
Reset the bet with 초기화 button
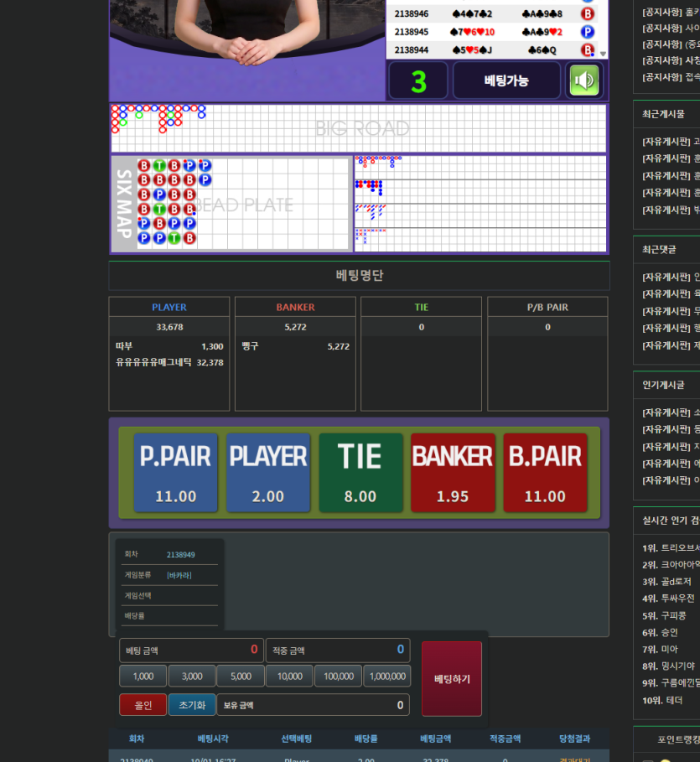(192, 705)
